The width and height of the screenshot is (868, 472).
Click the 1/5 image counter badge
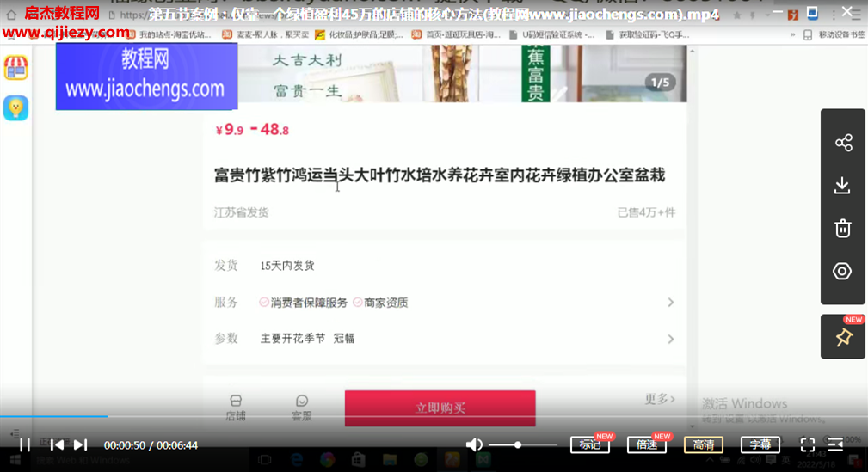pyautogui.click(x=660, y=83)
